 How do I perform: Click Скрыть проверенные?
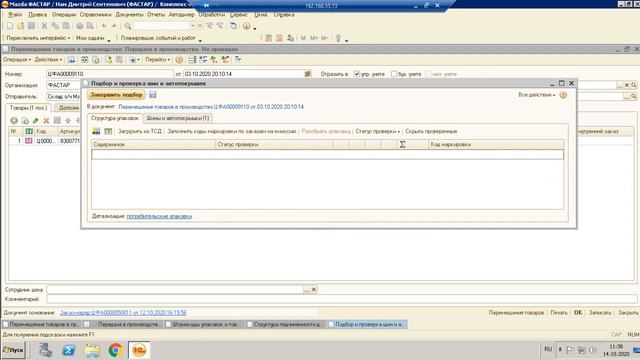point(431,131)
